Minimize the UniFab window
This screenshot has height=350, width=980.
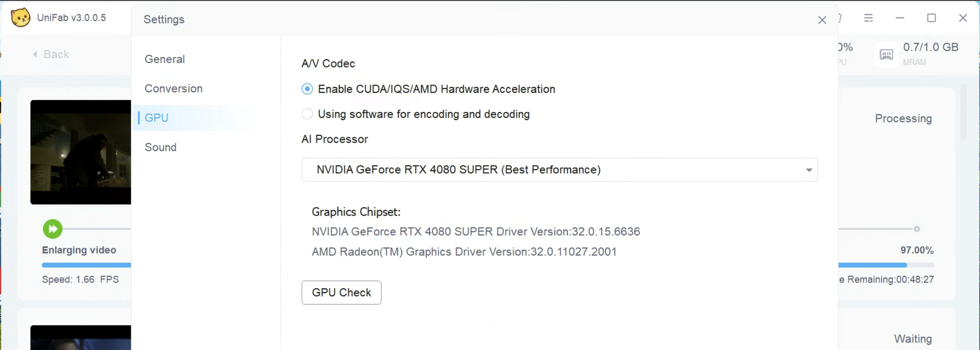(x=900, y=18)
